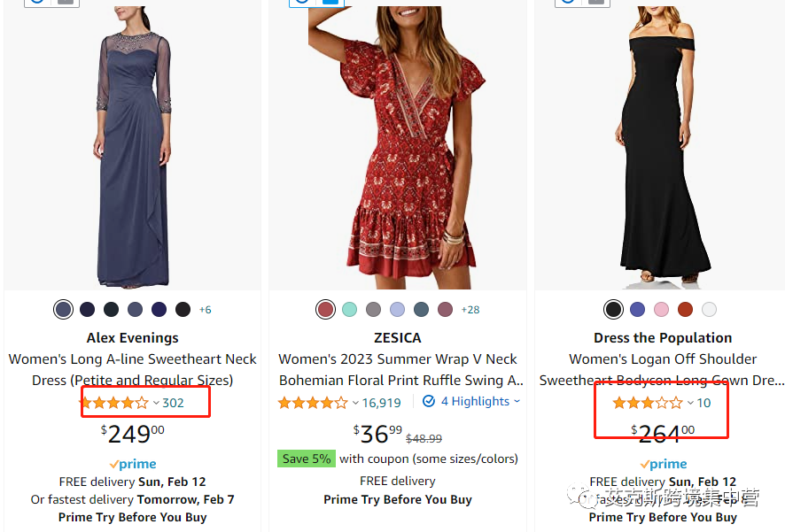The image size is (785, 532).
Task: Choose the black swatch under Alex Evenings dress
Action: 183,310
